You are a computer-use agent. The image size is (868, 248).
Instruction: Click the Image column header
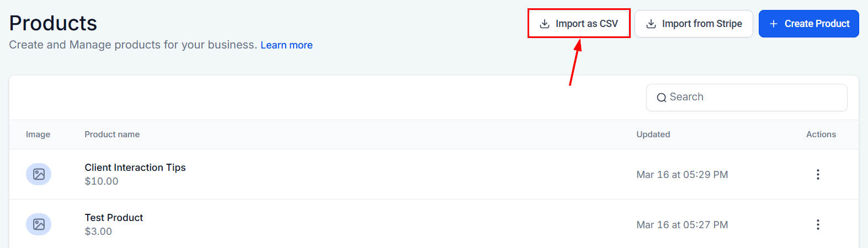(38, 134)
